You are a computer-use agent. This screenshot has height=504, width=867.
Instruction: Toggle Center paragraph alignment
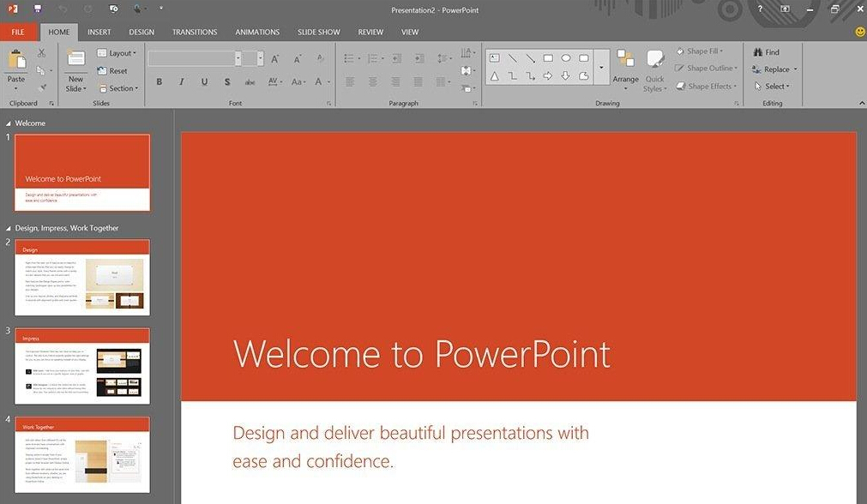tap(373, 81)
